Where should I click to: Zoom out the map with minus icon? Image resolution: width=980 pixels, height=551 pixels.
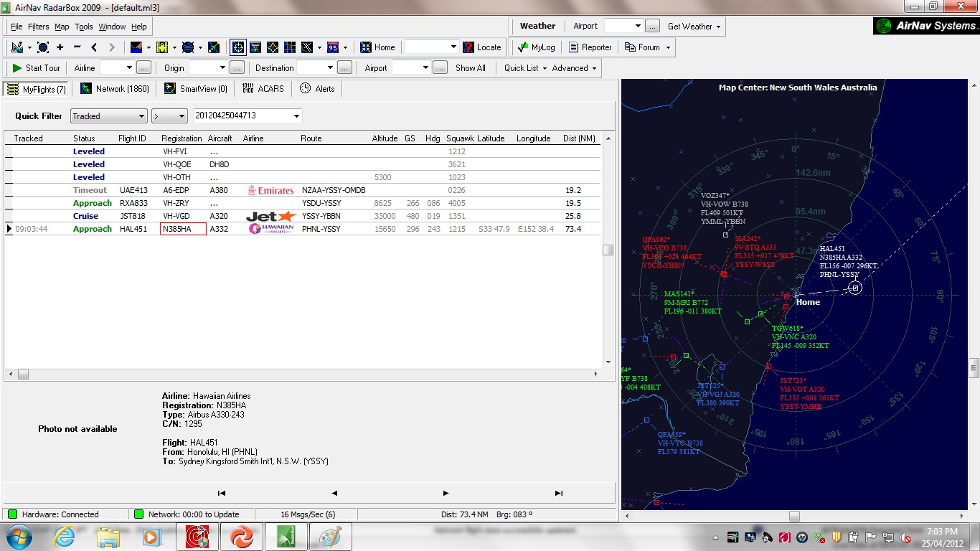pyautogui.click(x=77, y=47)
